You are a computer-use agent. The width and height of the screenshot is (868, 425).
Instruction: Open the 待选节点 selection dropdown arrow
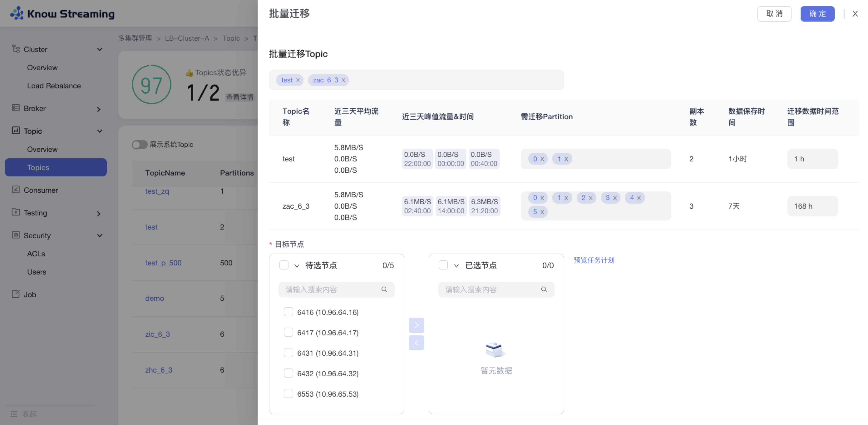(x=296, y=266)
